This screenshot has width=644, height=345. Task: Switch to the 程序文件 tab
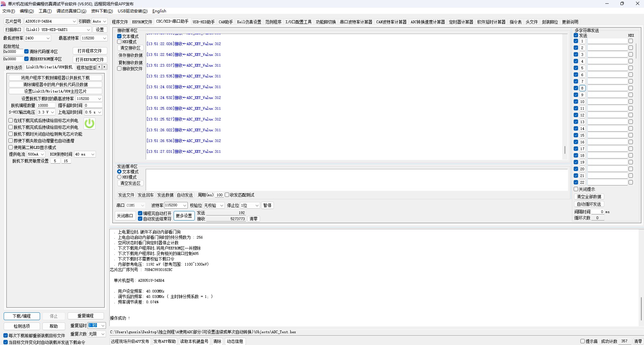(x=120, y=22)
